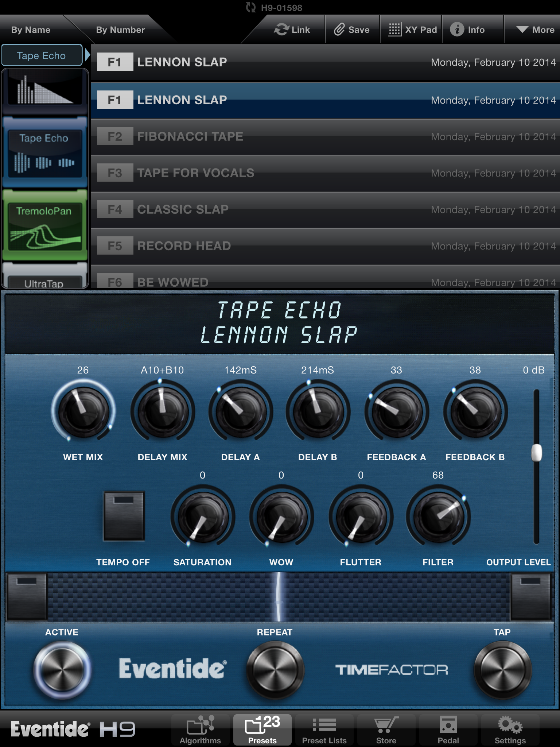This screenshot has width=560, height=747.
Task: Click the H9-01598 device connection icon
Action: [251, 7]
